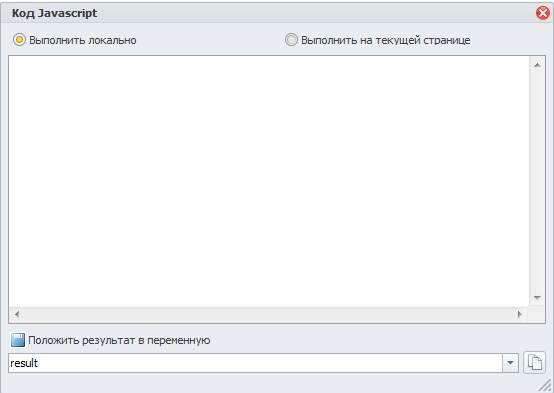
Task: Open the result variable dropdown arrow
Action: click(510, 363)
